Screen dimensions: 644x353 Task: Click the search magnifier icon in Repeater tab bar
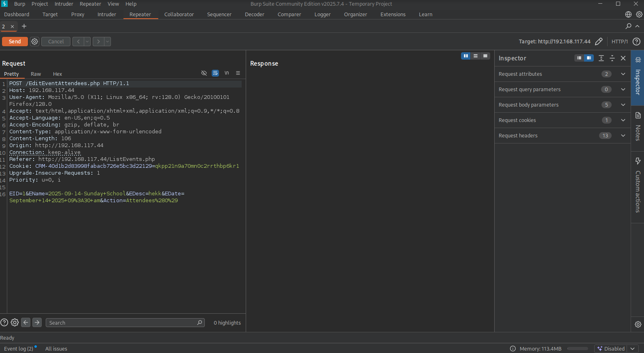628,26
